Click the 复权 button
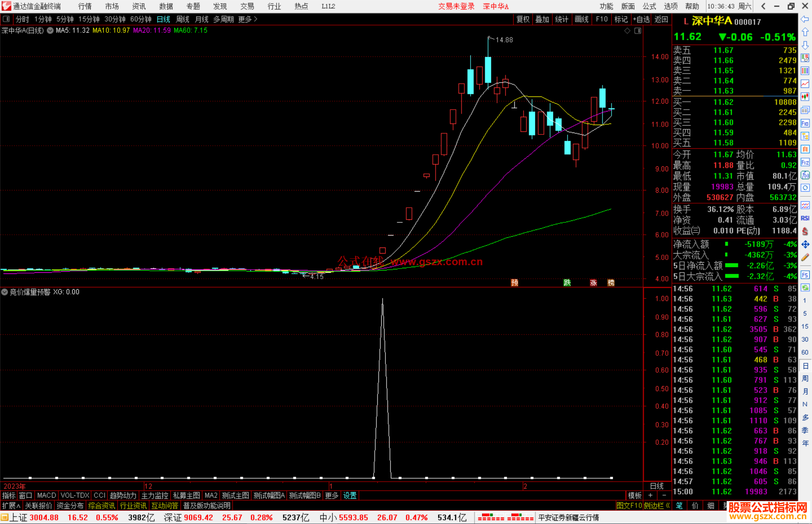The image size is (812, 524). [523, 19]
